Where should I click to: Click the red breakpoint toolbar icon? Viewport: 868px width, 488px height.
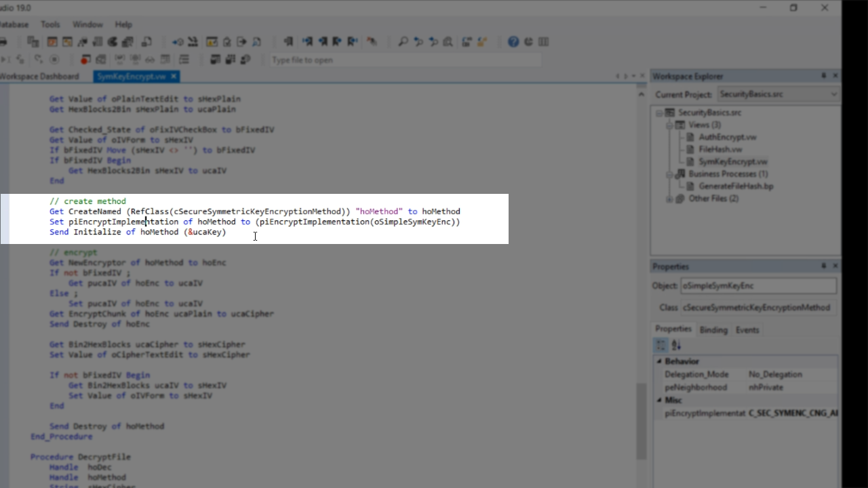click(85, 60)
